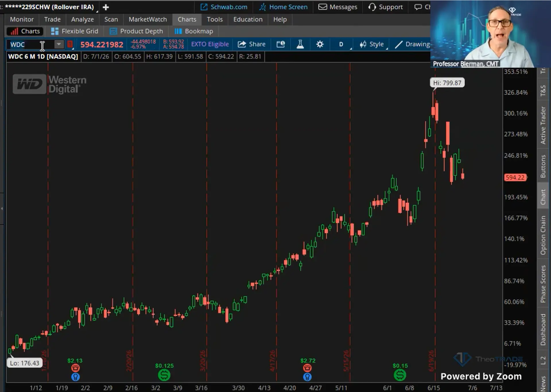Open the Drawings tool menu
Image resolution: width=551 pixels, height=392 pixels.
[x=413, y=44]
